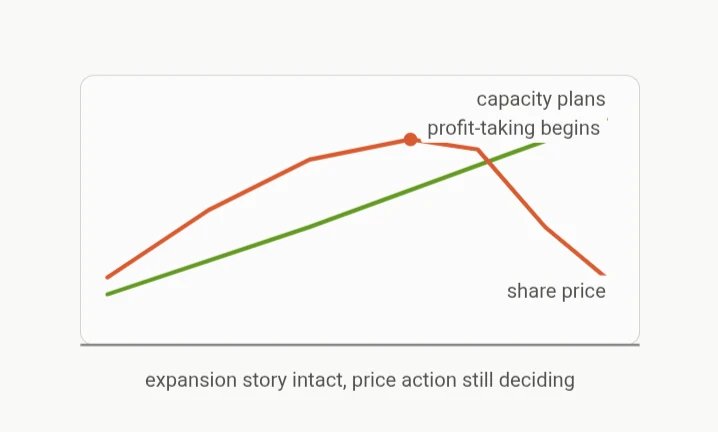Select the "capacity plans" label
This screenshot has height=432, width=718.
click(x=541, y=99)
